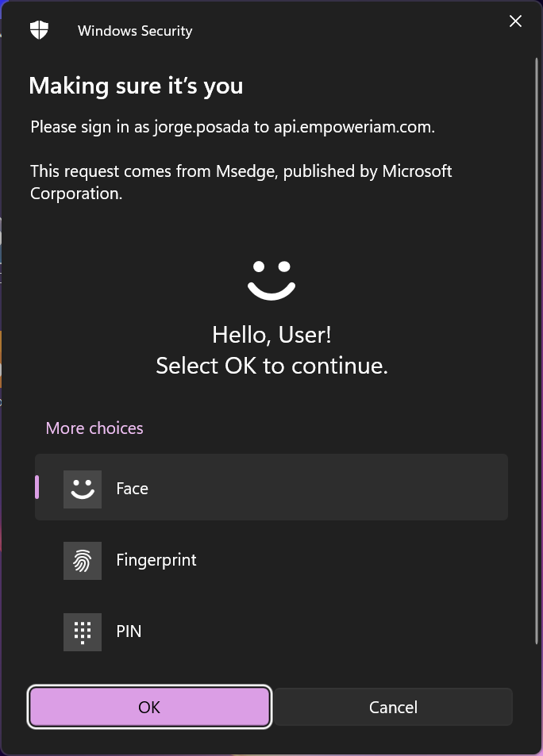The image size is (543, 756).
Task: Click the small Face option smiley icon
Action: click(x=83, y=489)
